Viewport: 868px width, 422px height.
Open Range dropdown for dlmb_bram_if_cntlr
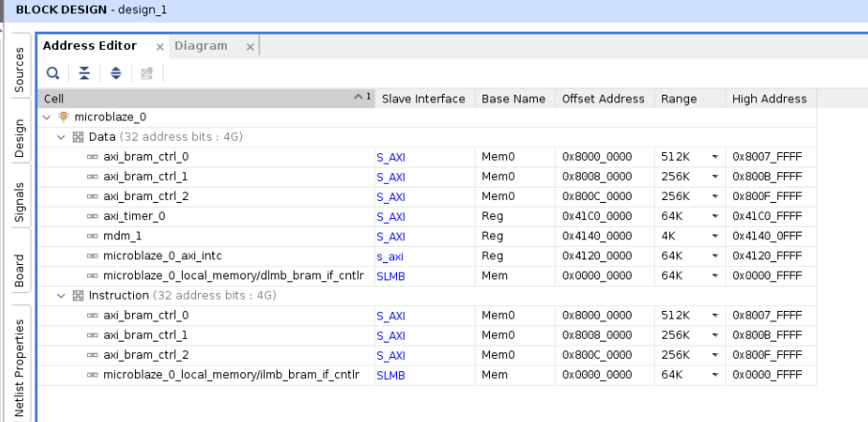click(x=715, y=277)
